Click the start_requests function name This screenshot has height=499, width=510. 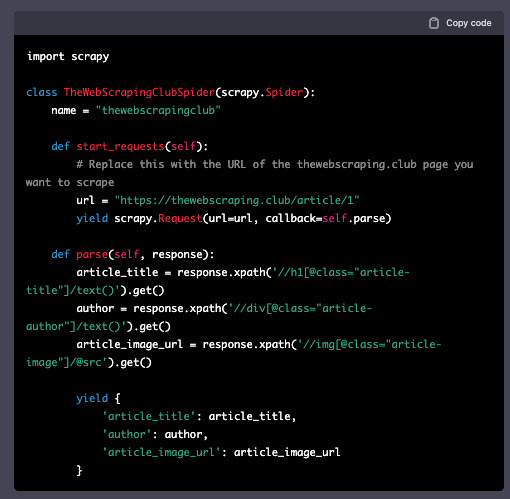coord(120,146)
